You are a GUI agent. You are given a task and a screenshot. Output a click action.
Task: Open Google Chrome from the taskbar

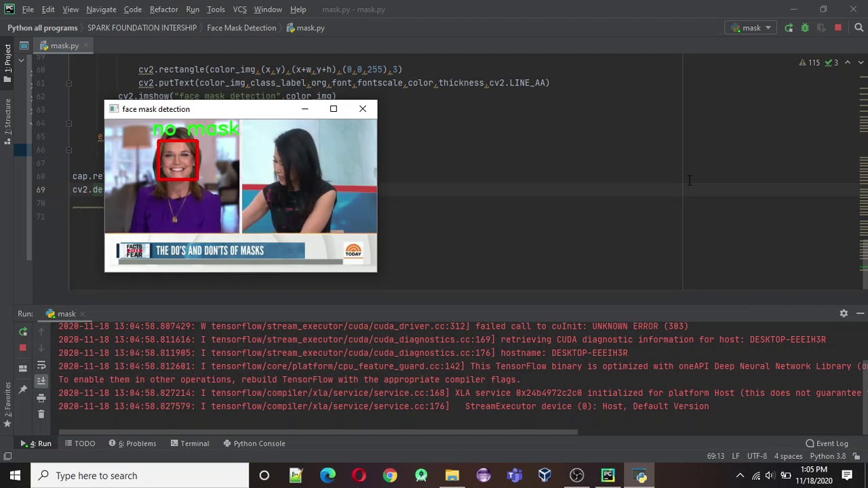(x=390, y=475)
